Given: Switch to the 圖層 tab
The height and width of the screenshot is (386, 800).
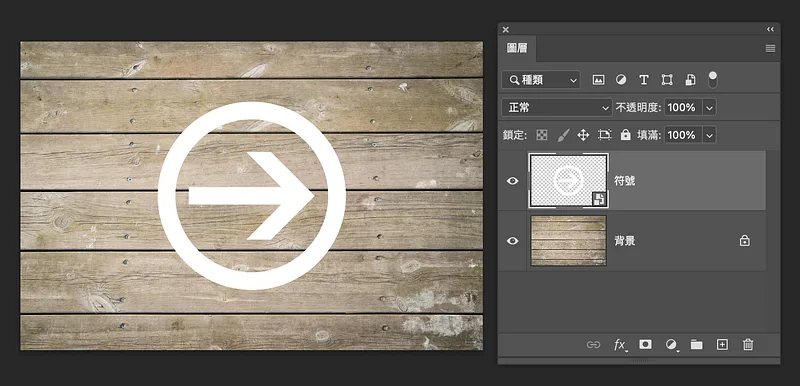Looking at the screenshot, I should [517, 48].
